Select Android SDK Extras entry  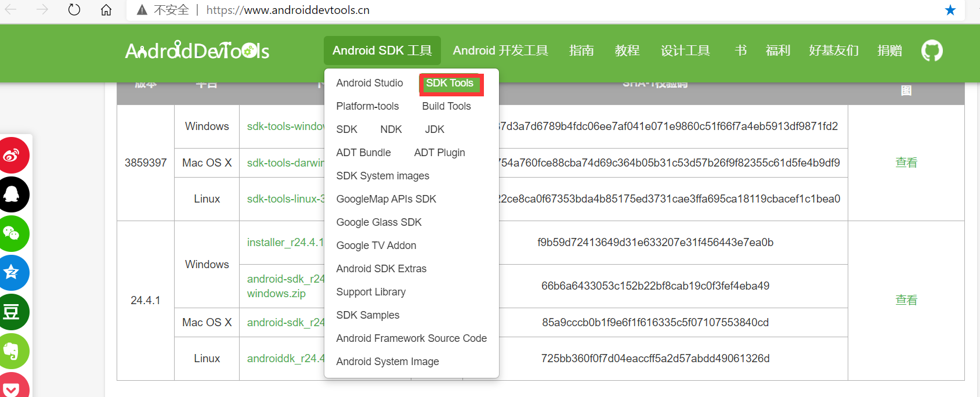tap(381, 269)
